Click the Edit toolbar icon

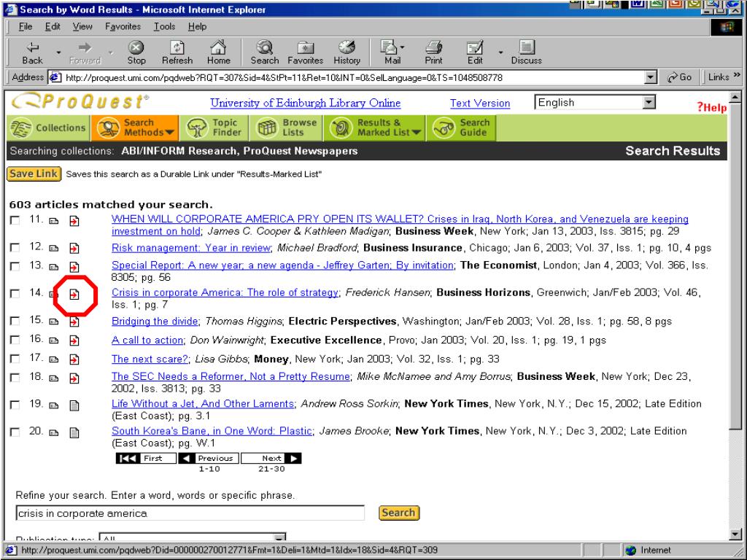[x=475, y=52]
